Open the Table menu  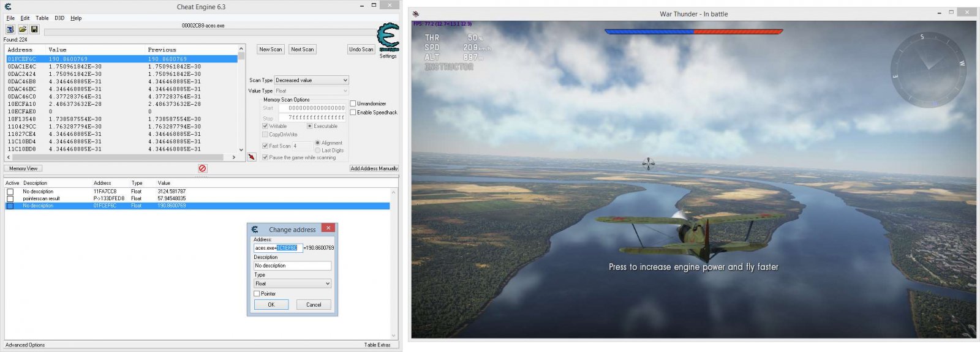pos(42,18)
